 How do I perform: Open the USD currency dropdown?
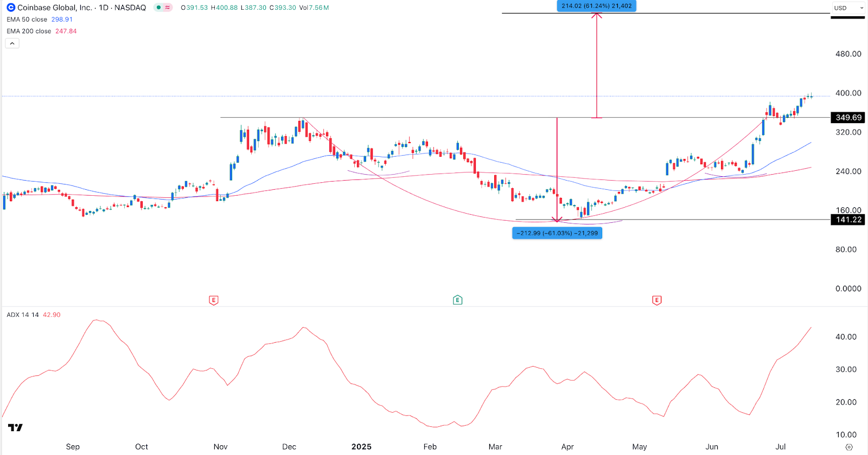coord(848,8)
